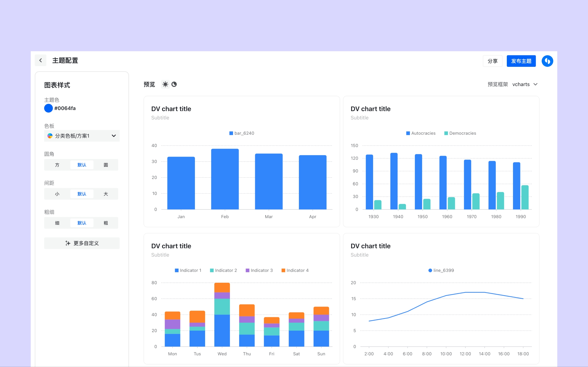588x367 pixels.
Task: Click the back arrow icon
Action: [x=40, y=60]
